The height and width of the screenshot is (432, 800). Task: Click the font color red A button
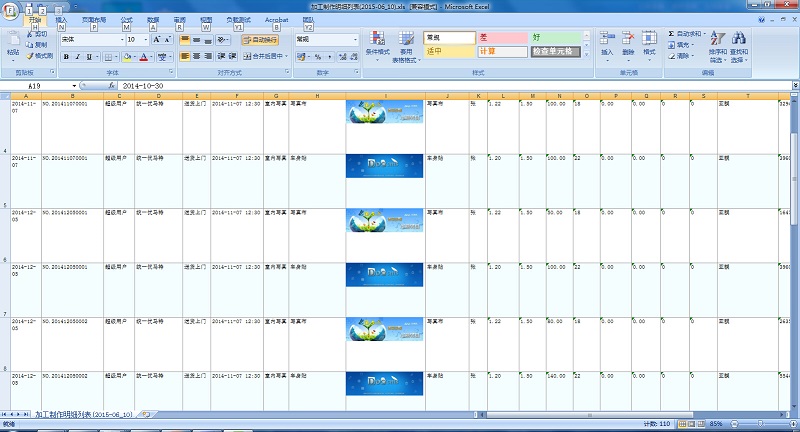(144, 57)
